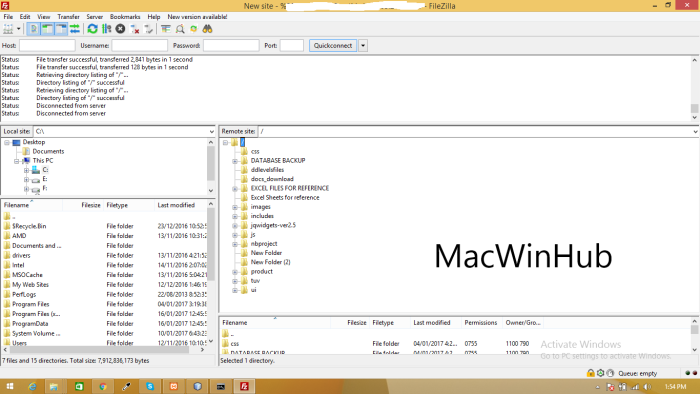Toggle directory comparison
Viewport: 700px width, 394px height.
point(179,29)
